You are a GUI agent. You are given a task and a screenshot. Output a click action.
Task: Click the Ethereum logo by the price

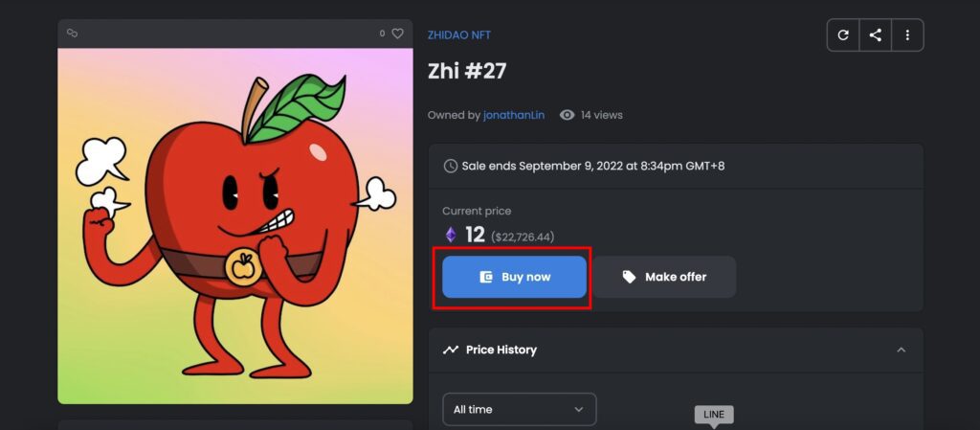451,235
